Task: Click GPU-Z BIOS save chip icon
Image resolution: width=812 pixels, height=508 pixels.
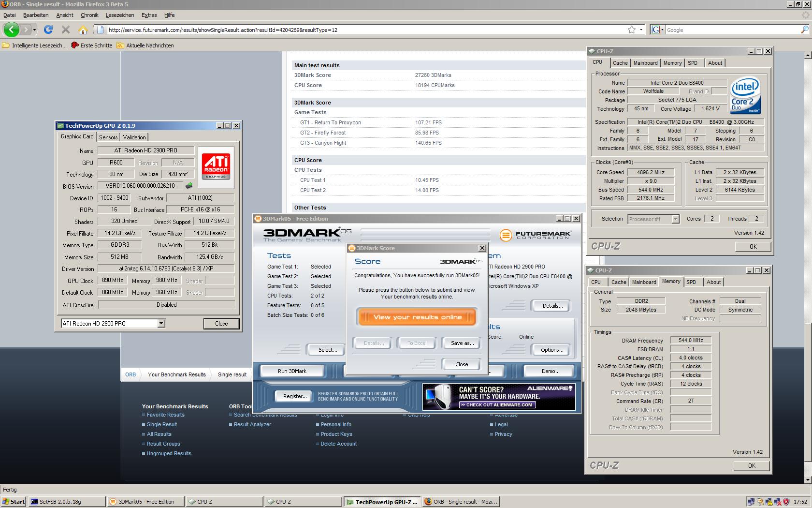Action: pyautogui.click(x=189, y=186)
